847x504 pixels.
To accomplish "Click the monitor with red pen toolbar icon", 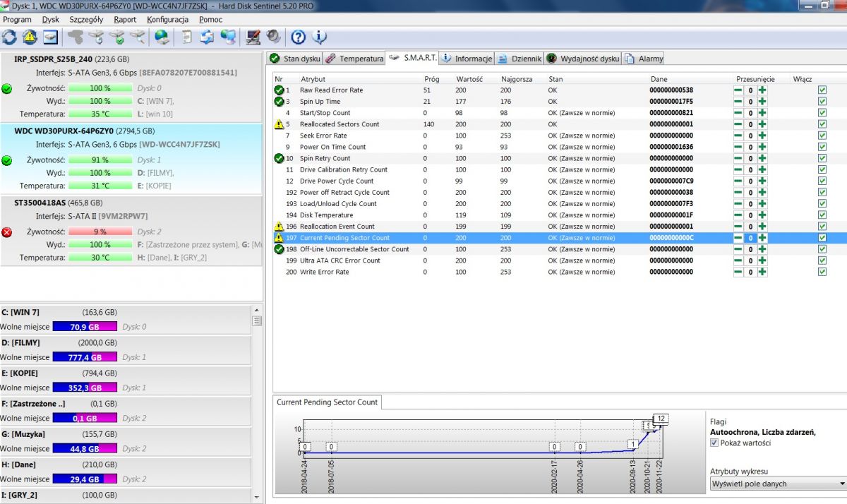I will [x=253, y=37].
